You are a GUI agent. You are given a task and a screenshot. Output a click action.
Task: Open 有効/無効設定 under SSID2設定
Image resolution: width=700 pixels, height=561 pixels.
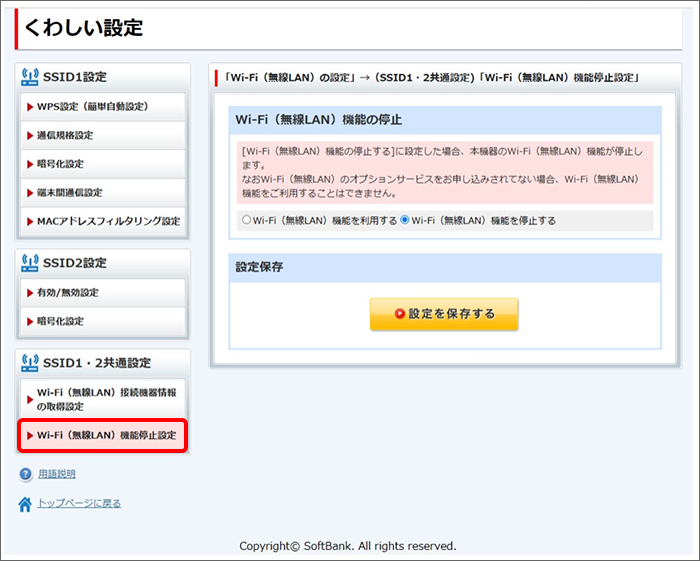click(103, 293)
